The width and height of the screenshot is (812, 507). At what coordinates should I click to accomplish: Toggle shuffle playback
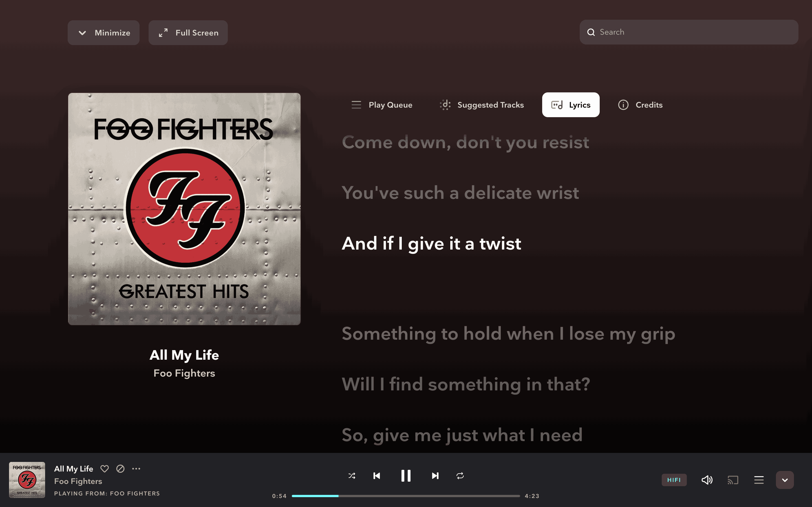[352, 476]
